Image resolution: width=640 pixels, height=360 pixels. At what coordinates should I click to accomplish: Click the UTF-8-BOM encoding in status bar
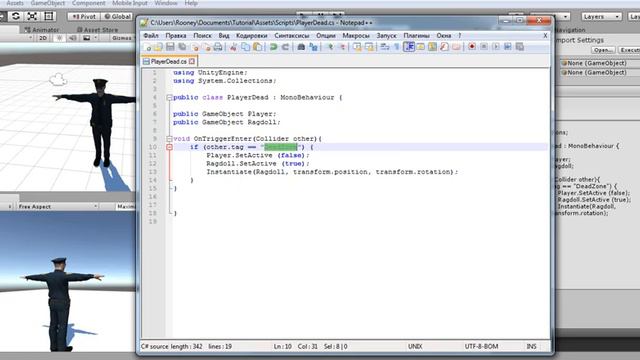(481, 347)
